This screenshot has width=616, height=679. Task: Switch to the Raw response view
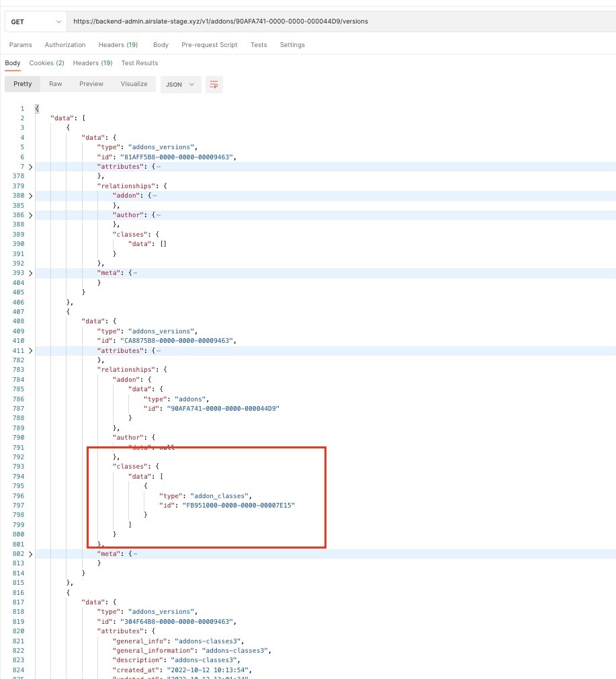[55, 84]
